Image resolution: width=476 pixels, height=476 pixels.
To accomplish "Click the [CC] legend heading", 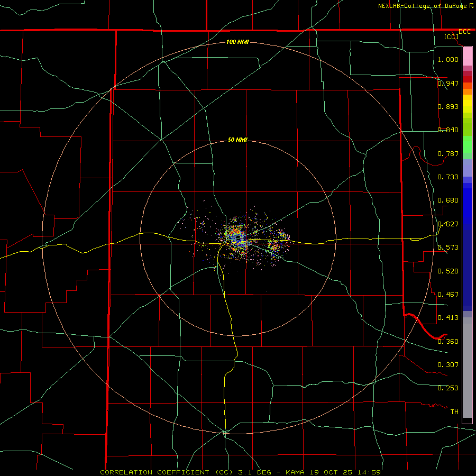I will pos(452,36).
